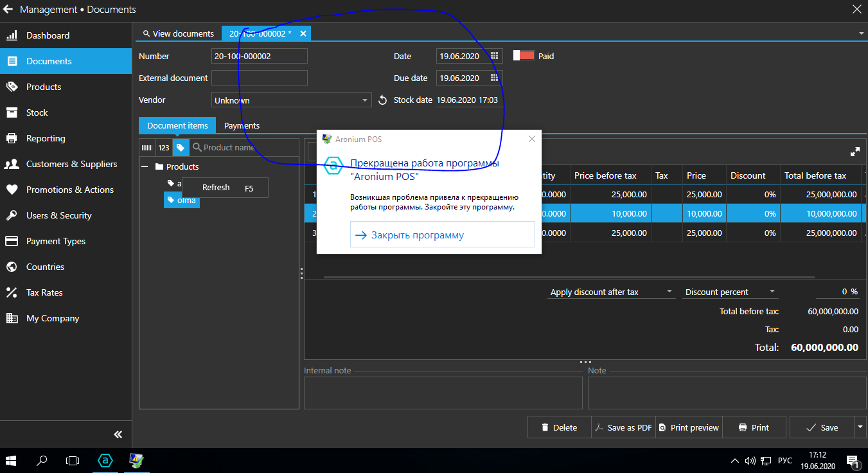This screenshot has height=473, width=868.
Task: Click the back arrow in title bar
Action: click(8, 10)
